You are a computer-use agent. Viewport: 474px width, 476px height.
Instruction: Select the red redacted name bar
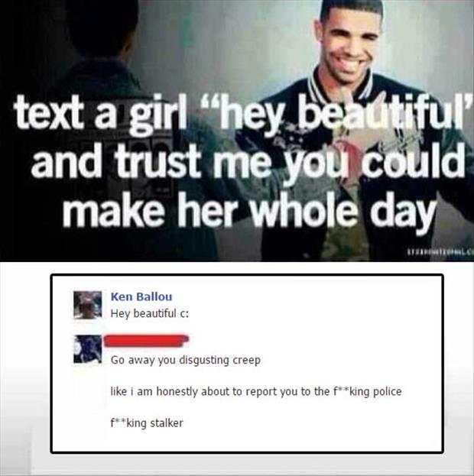coord(147,340)
